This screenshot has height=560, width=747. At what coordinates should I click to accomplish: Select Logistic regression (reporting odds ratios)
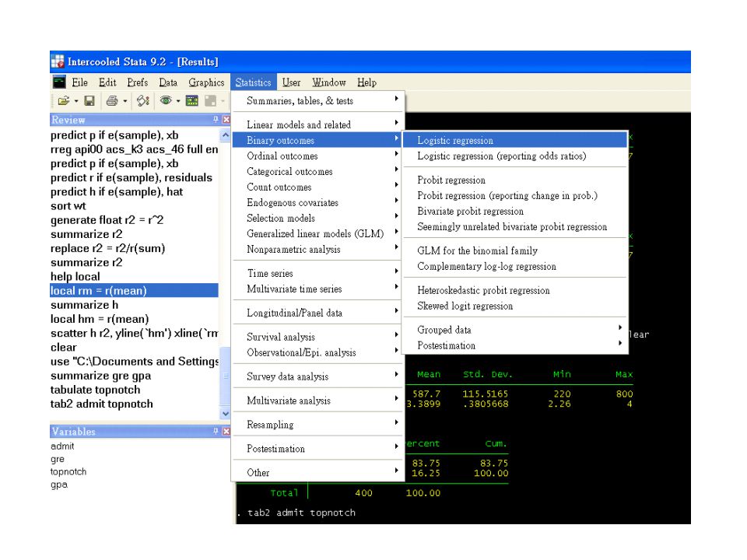click(x=515, y=156)
